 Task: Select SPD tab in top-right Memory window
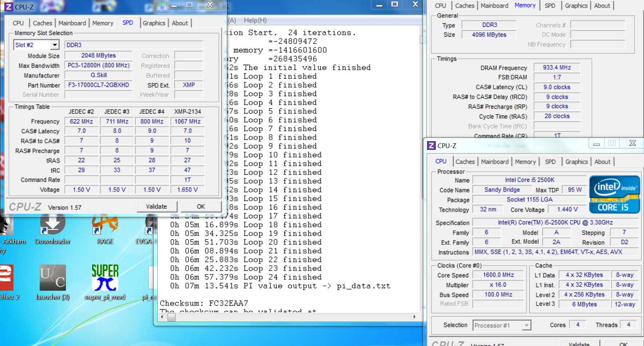550,5
